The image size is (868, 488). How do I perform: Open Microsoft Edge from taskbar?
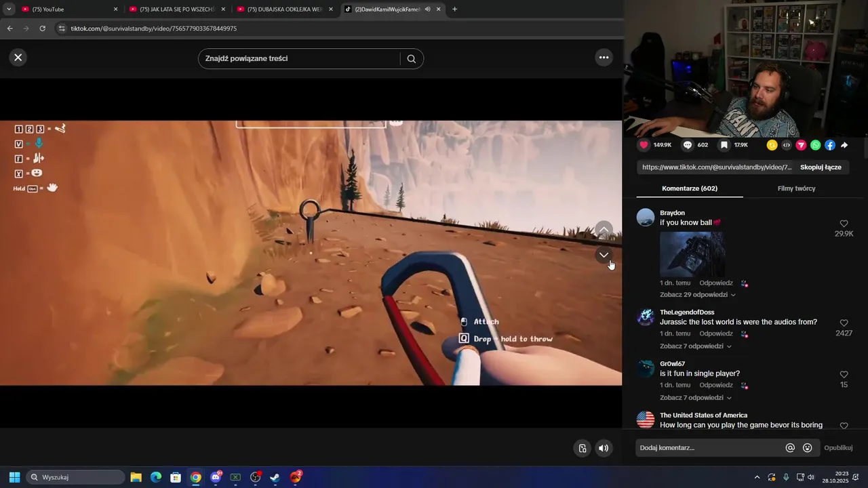(156, 477)
